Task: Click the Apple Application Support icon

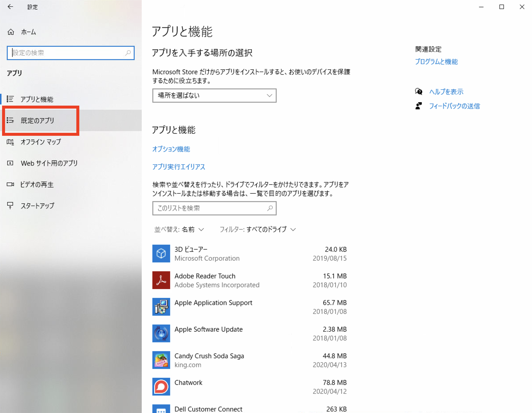Action: pos(161,307)
